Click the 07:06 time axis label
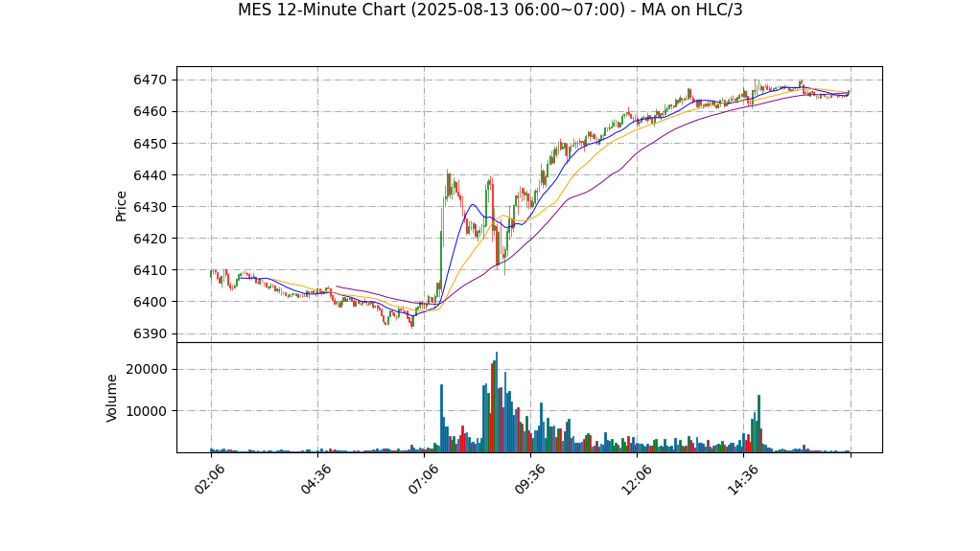 pos(423,479)
